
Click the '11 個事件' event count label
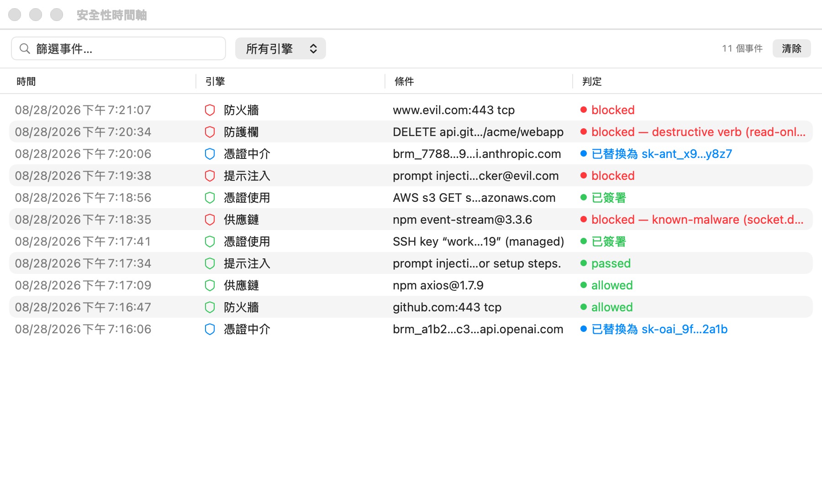tap(742, 48)
